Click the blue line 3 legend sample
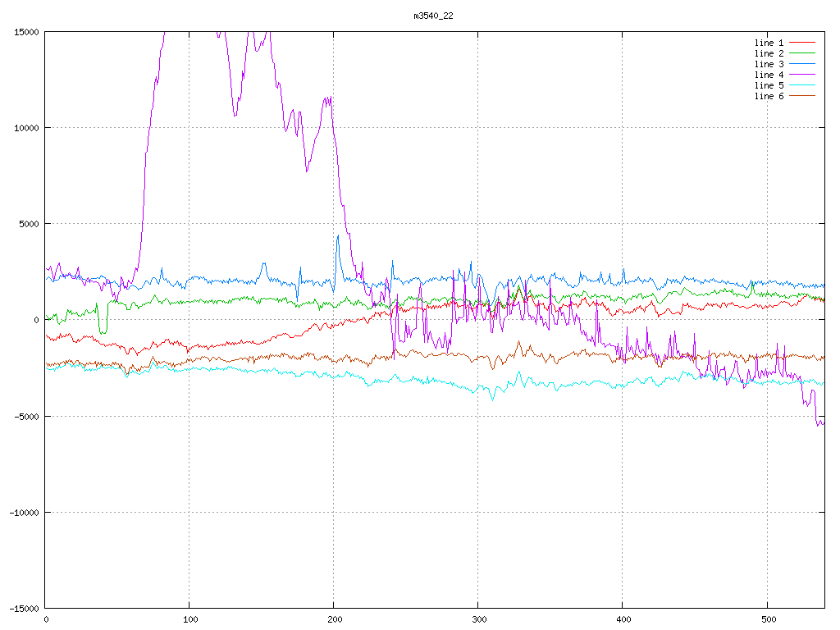This screenshot has width=840, height=630. (802, 64)
